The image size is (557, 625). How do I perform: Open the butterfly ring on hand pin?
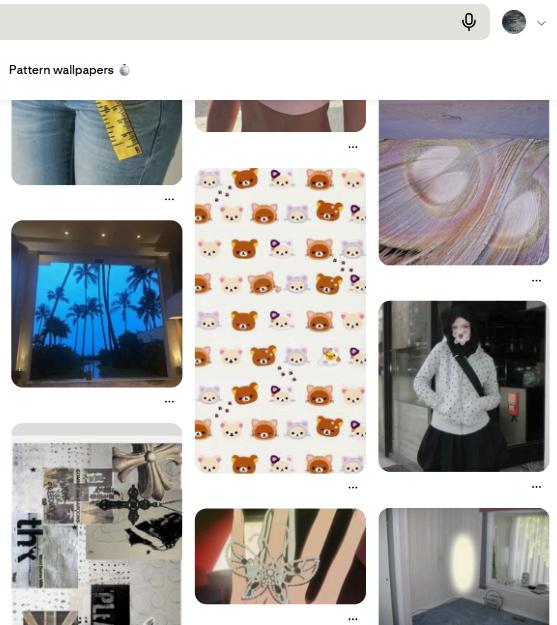coord(280,556)
